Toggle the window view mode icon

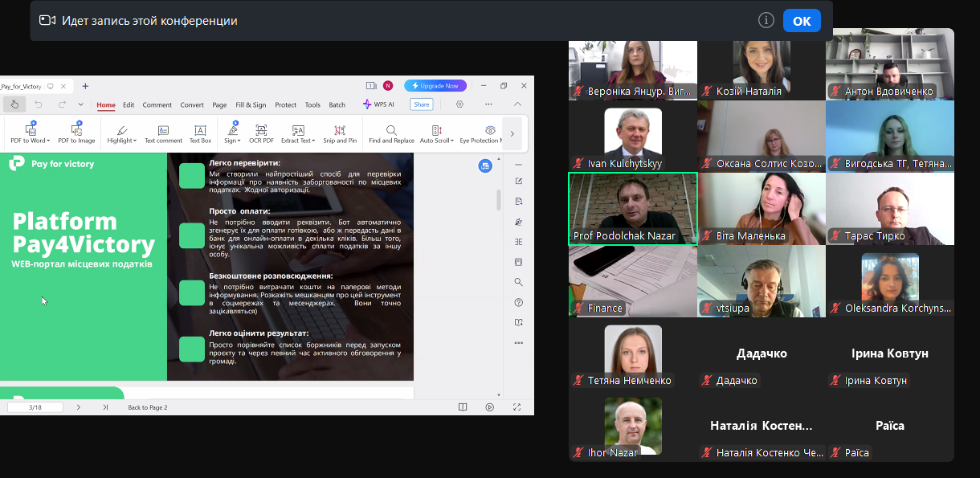click(x=370, y=86)
